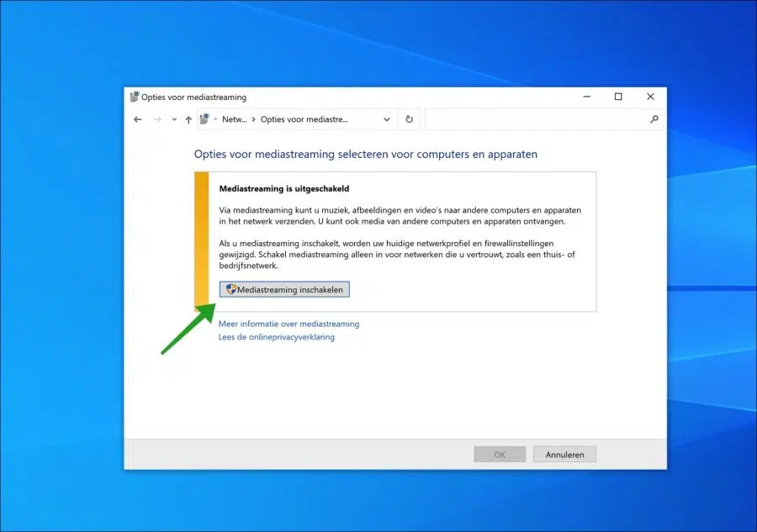Go up one folder level
The width and height of the screenshot is (757, 532).
click(188, 119)
